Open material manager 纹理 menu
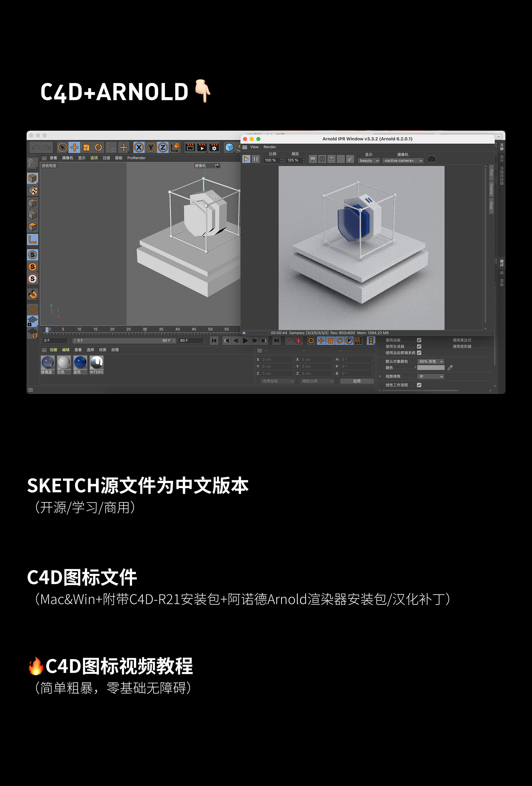Image resolution: width=532 pixels, height=786 pixels. coord(115,350)
